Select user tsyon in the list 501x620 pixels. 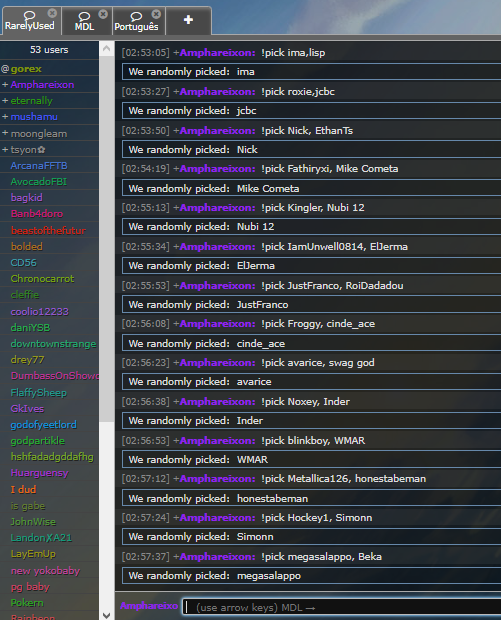(x=28, y=149)
